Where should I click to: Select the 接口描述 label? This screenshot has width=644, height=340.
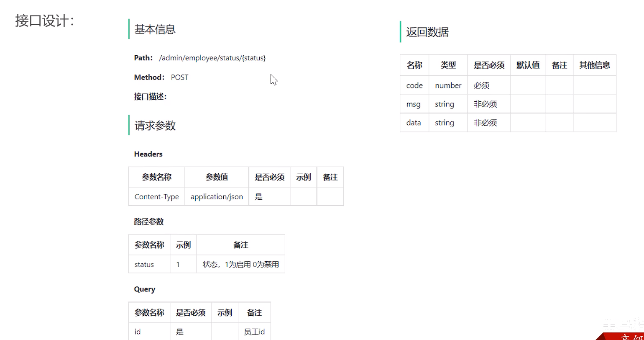pos(150,97)
